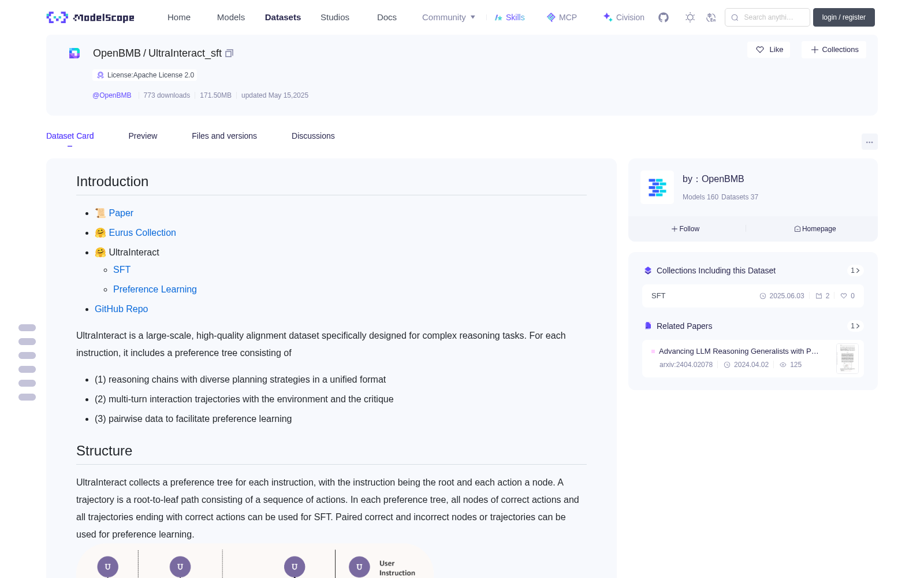
Task: Click the Apache License 2.0 tag
Action: click(x=145, y=75)
